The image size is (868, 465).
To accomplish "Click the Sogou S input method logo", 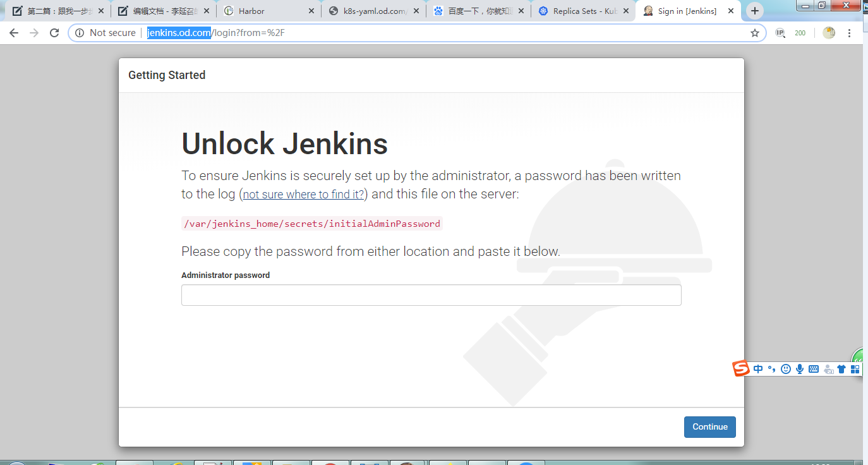I will (x=741, y=368).
